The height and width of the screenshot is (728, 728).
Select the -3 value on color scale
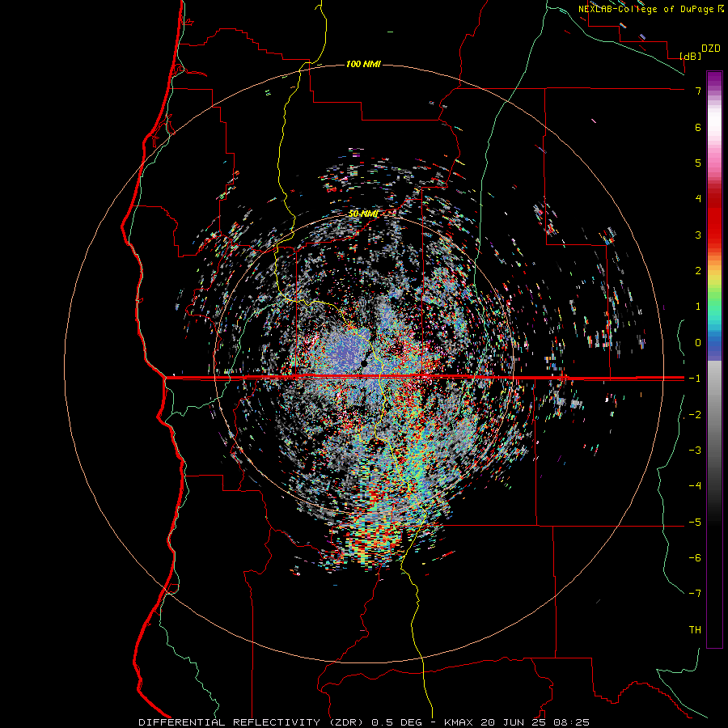point(695,451)
